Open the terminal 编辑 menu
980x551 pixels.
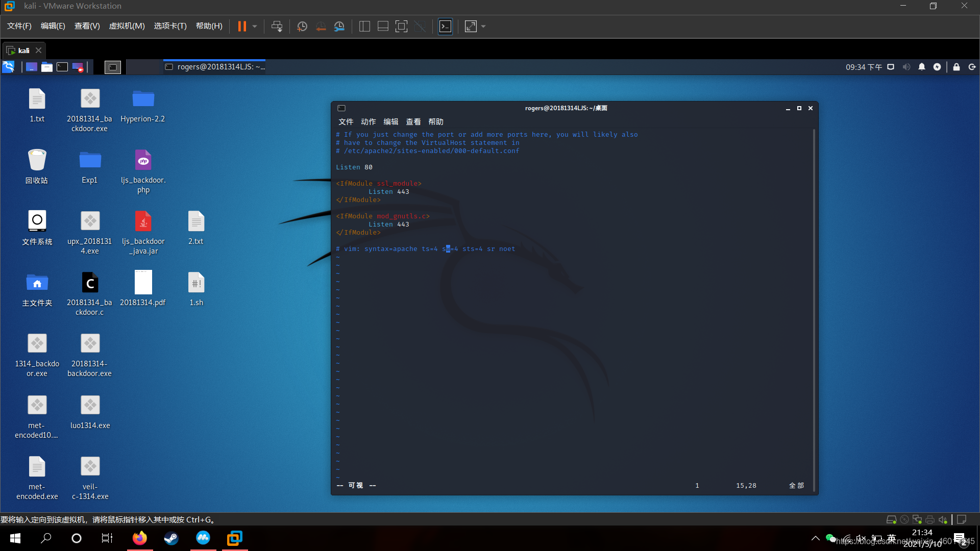[x=391, y=122]
